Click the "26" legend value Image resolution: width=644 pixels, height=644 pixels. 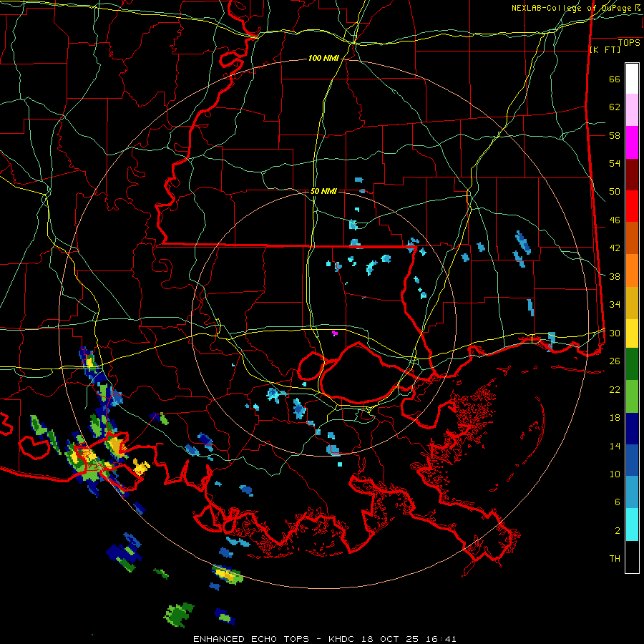[615, 361]
